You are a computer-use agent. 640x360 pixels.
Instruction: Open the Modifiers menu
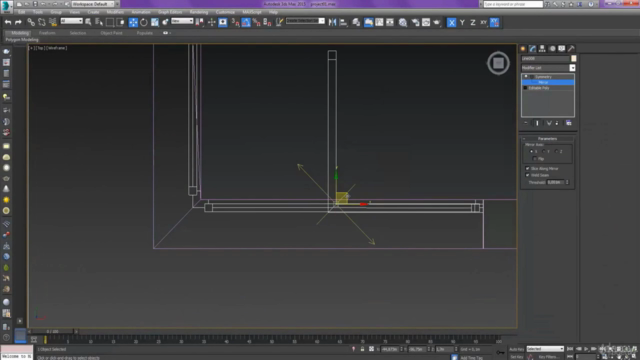[x=115, y=12]
